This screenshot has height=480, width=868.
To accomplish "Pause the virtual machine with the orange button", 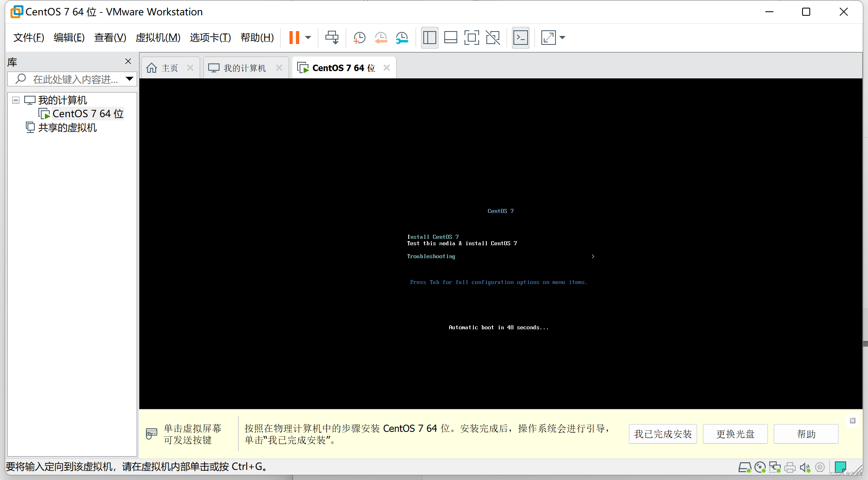I will click(x=294, y=38).
